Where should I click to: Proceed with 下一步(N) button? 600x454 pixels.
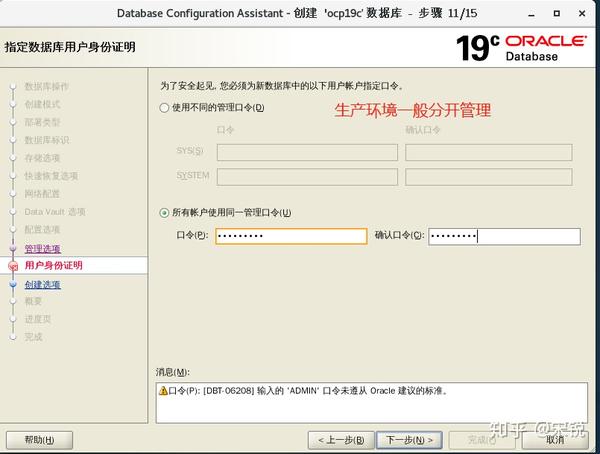click(x=409, y=440)
